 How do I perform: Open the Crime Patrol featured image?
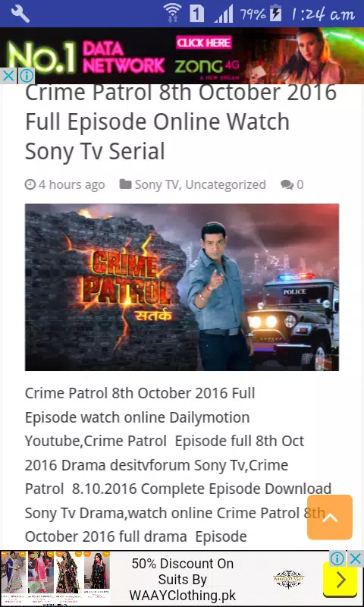(x=182, y=287)
